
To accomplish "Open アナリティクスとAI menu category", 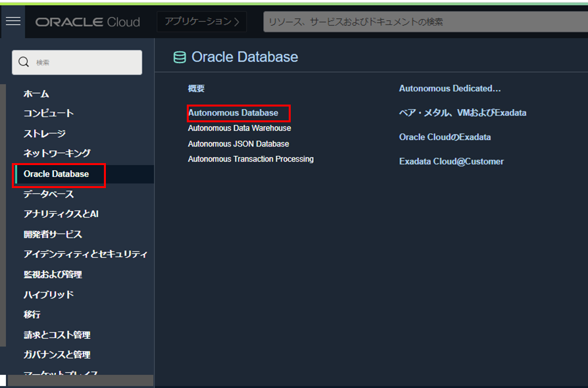I will click(61, 214).
